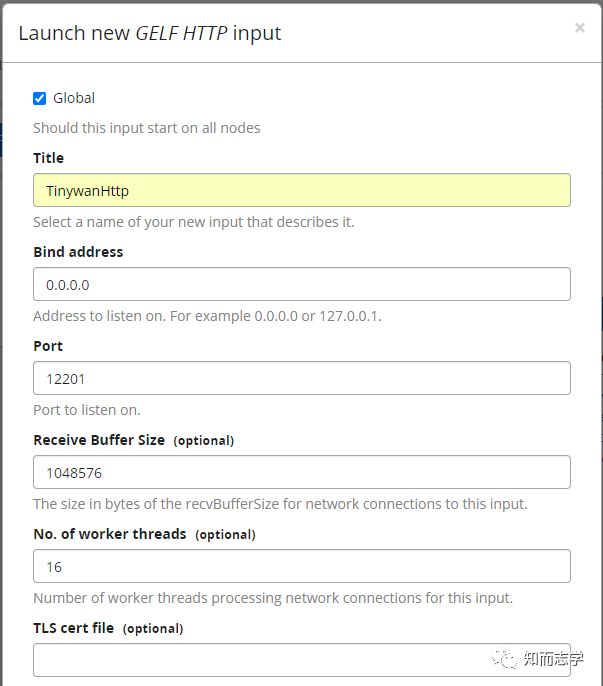Image resolution: width=603 pixels, height=686 pixels.
Task: Click the Port label text
Action: click(x=48, y=346)
